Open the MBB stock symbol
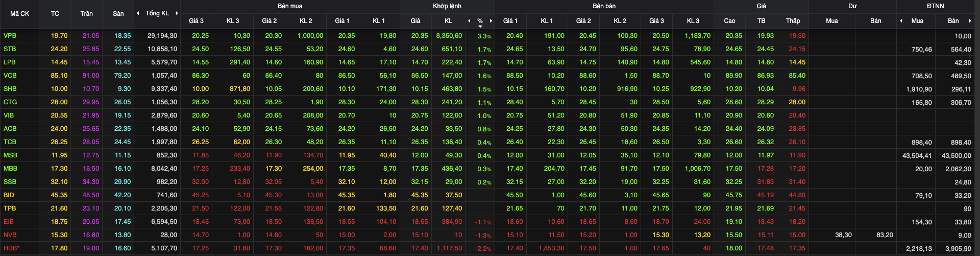 10,169
